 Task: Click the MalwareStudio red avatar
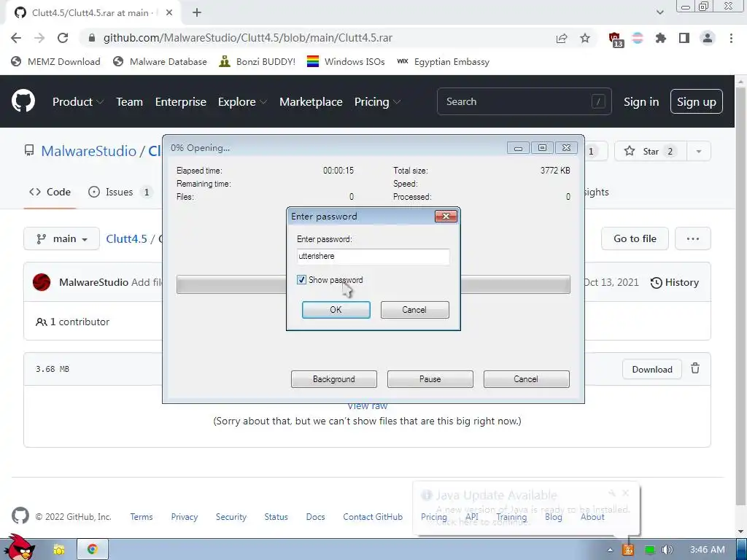(x=42, y=282)
